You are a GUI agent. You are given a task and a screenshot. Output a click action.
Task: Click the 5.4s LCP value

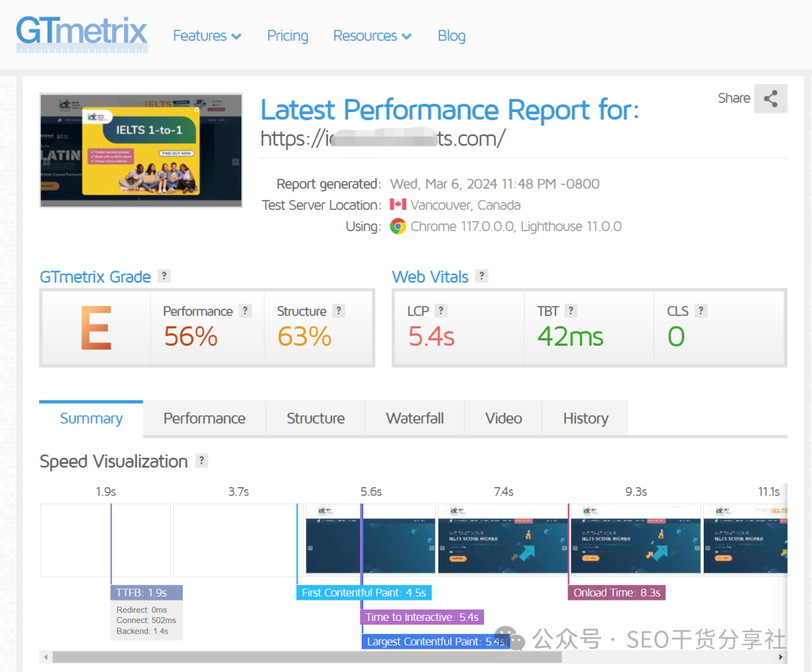[x=431, y=337]
